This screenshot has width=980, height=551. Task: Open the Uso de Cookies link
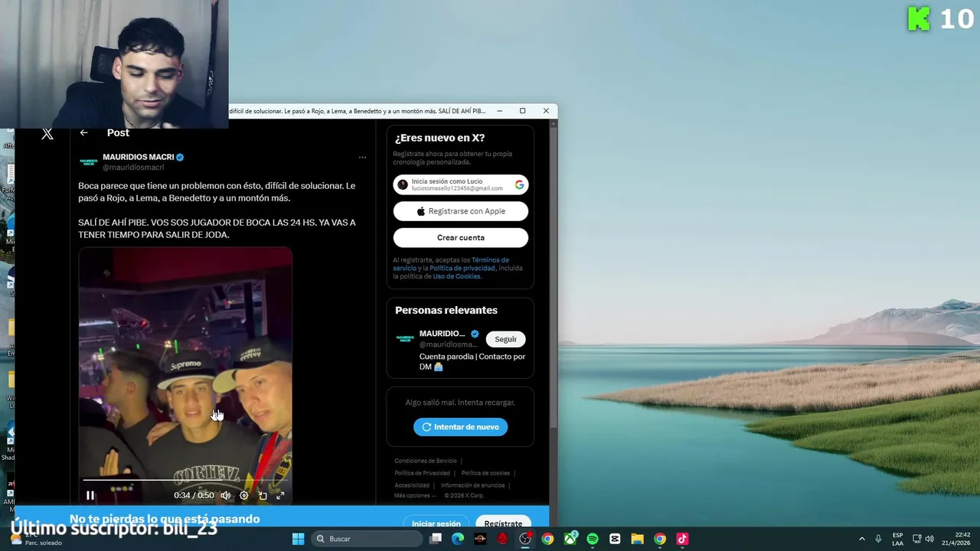point(457,276)
